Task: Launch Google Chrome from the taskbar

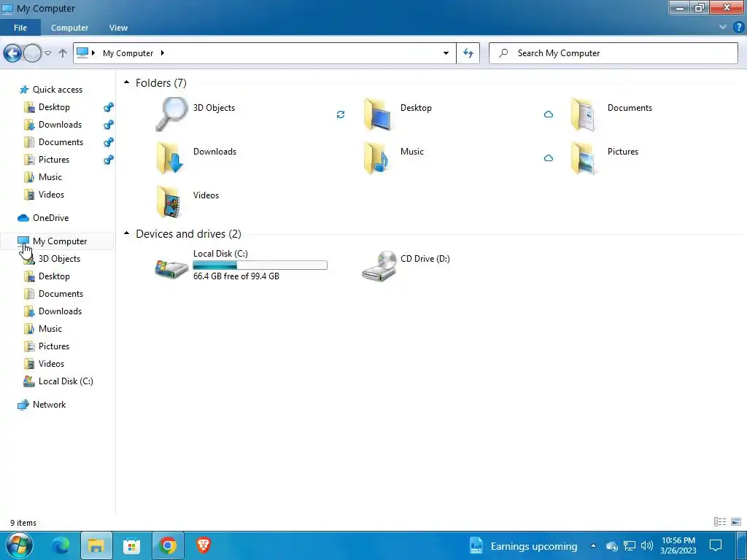Action: pos(168,545)
